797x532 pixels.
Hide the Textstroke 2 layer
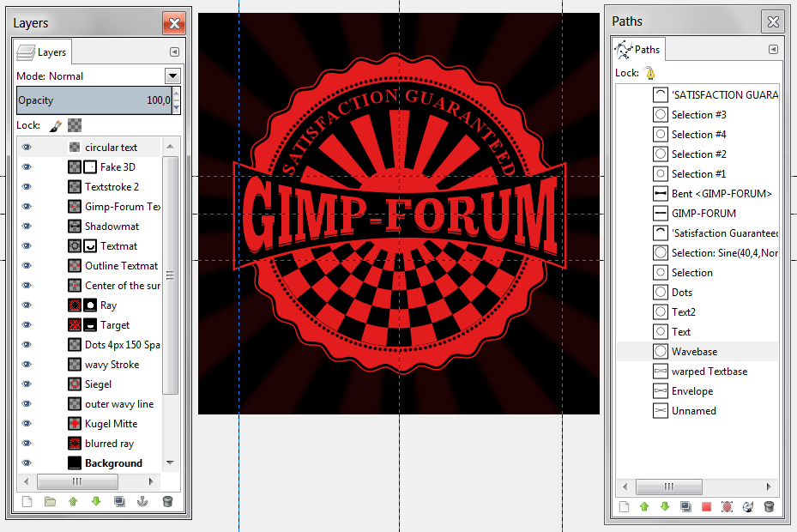tap(27, 187)
